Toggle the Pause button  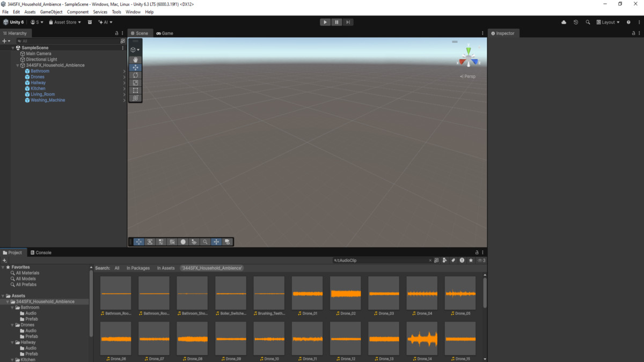coord(336,22)
